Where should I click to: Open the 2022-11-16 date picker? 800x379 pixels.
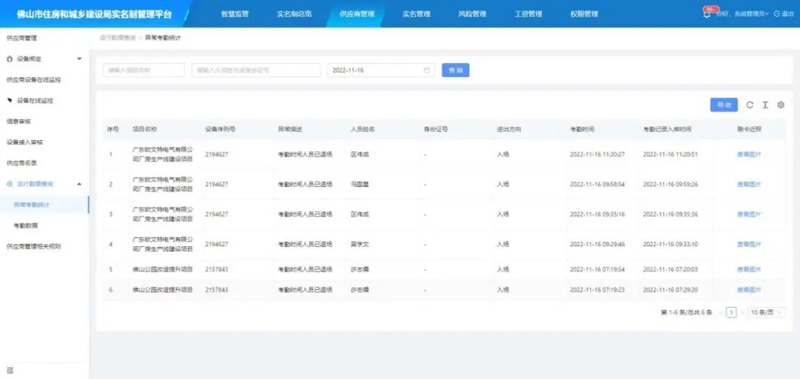[x=381, y=70]
